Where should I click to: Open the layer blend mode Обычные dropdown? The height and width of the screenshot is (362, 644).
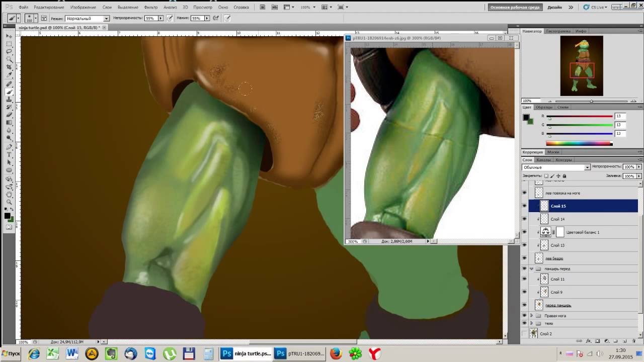tap(556, 167)
